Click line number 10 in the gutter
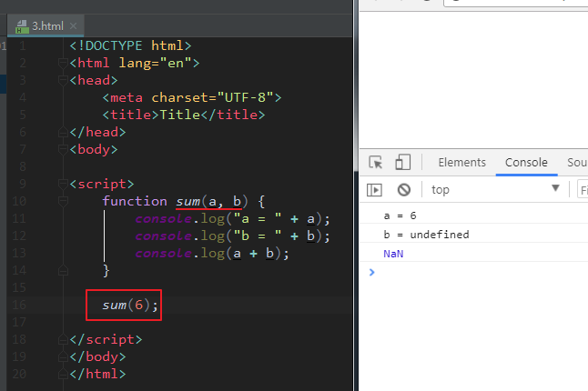This screenshot has width=588, height=391. coord(19,201)
